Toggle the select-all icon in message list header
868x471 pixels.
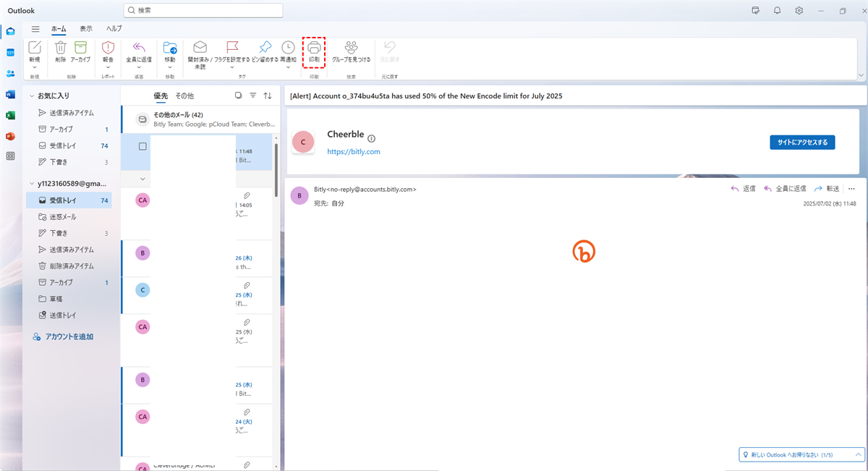239,96
